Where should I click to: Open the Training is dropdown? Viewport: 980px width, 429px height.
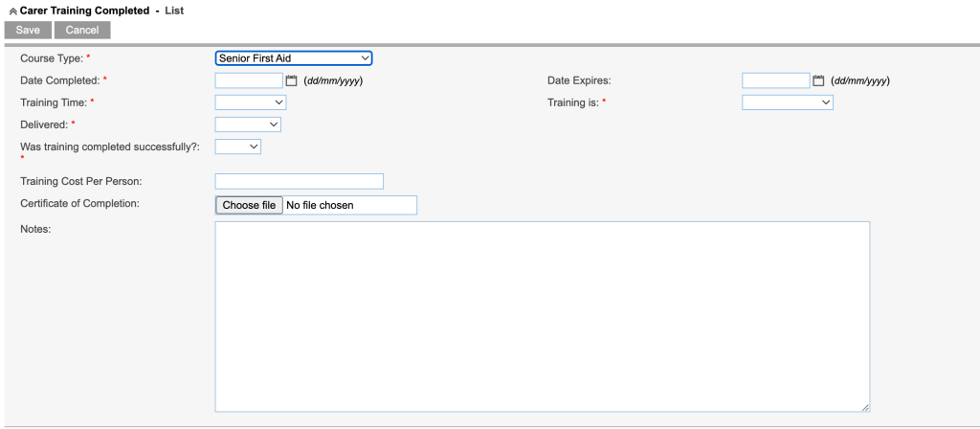tap(788, 102)
